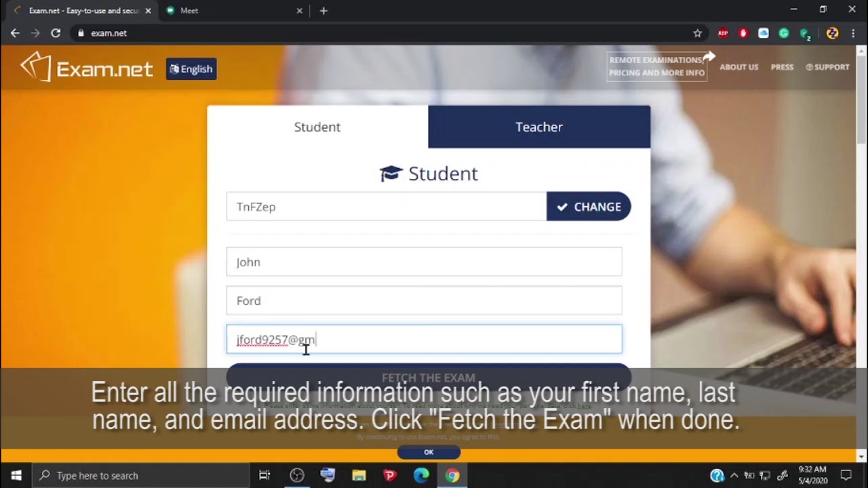Open Task View on the taskbar
The width and height of the screenshot is (868, 488).
(x=264, y=475)
